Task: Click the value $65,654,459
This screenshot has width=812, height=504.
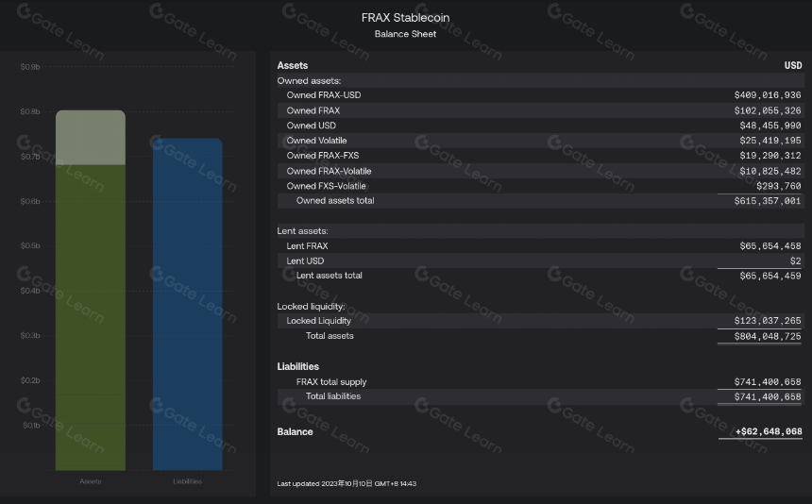Action: [770, 277]
